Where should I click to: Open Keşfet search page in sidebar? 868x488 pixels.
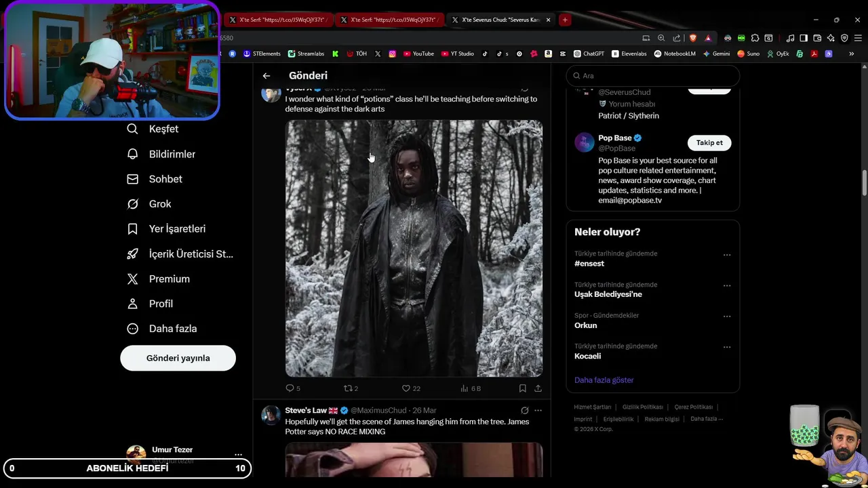(153, 129)
